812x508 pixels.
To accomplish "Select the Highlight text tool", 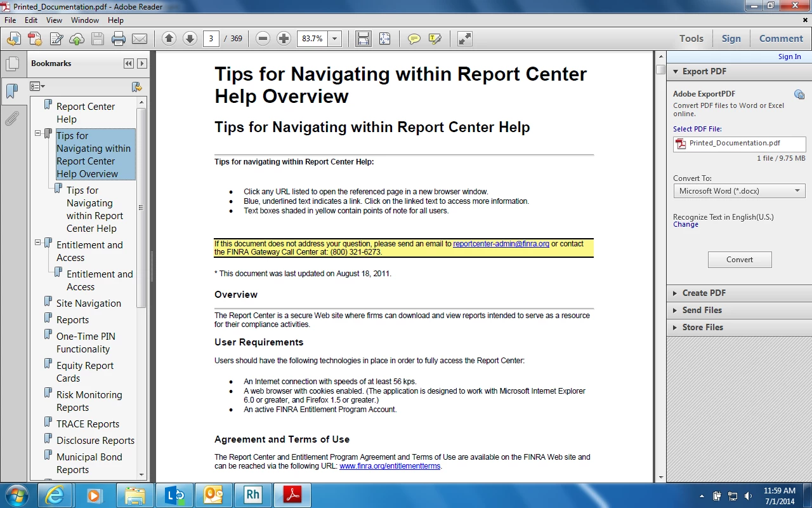I will tap(435, 39).
